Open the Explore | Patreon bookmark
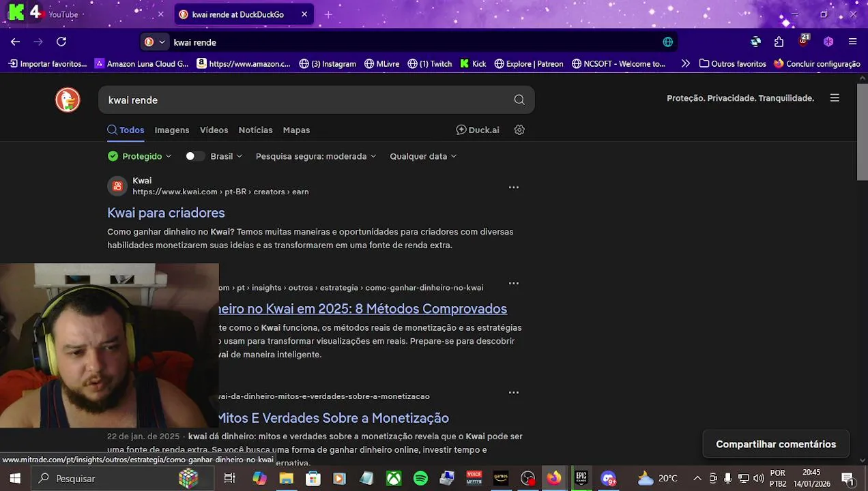 tap(529, 63)
